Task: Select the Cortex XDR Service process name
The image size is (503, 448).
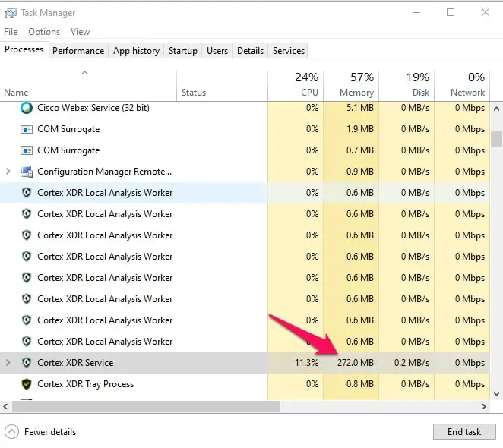Action: pyautogui.click(x=75, y=363)
